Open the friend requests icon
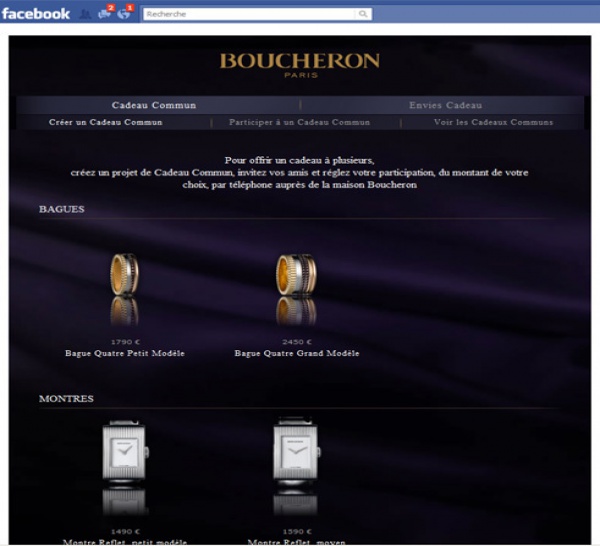The height and width of the screenshot is (546, 600). click(85, 15)
